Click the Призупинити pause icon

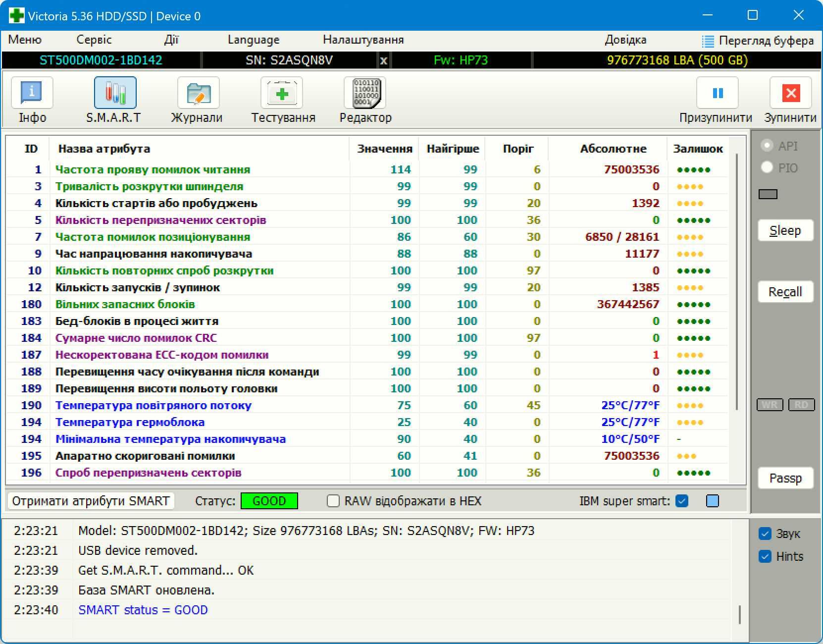pos(718,93)
